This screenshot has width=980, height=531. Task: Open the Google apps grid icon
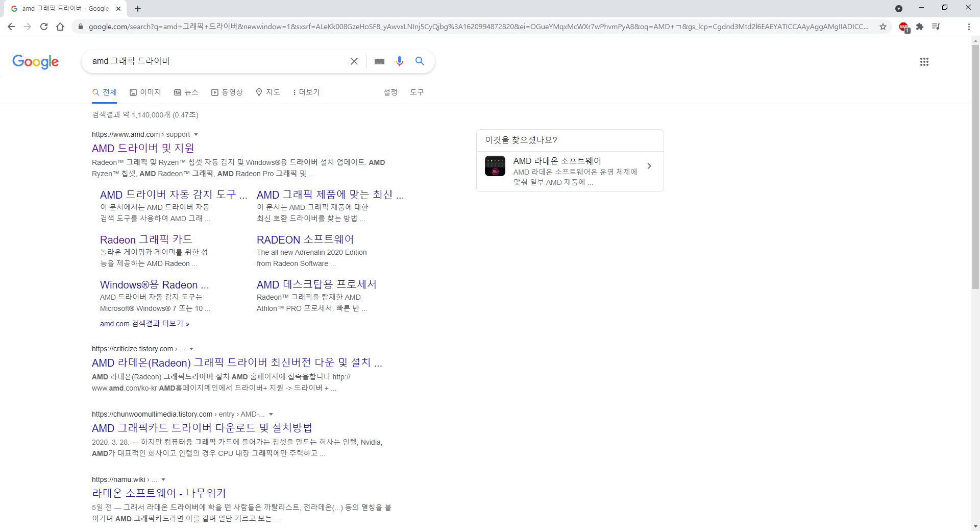click(x=924, y=62)
